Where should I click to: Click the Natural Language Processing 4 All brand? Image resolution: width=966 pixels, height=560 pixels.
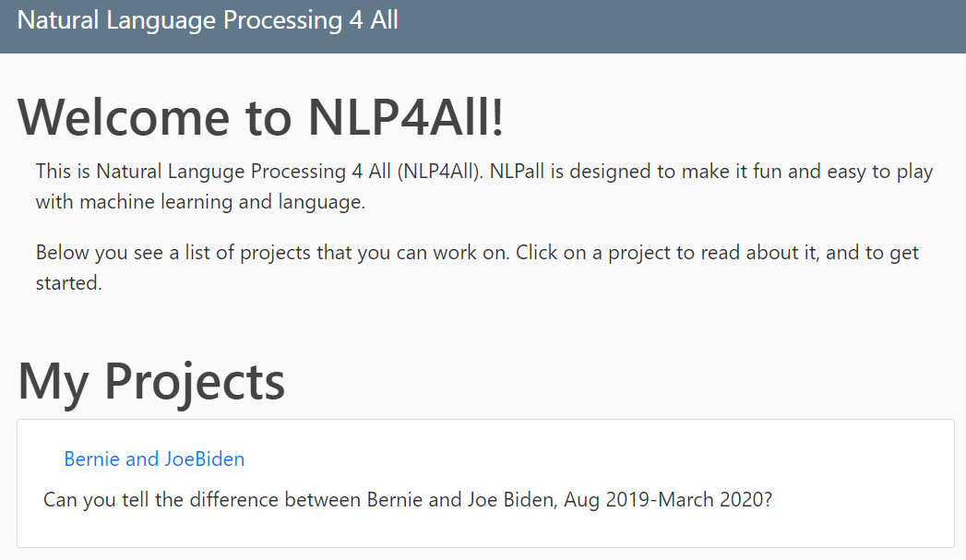pos(208,19)
